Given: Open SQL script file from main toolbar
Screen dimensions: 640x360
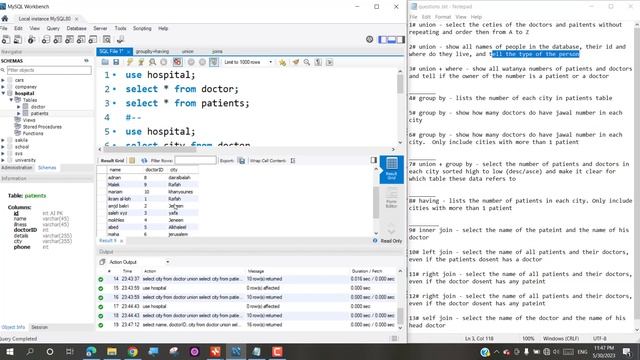Looking at the screenshot, I should 18,40.
